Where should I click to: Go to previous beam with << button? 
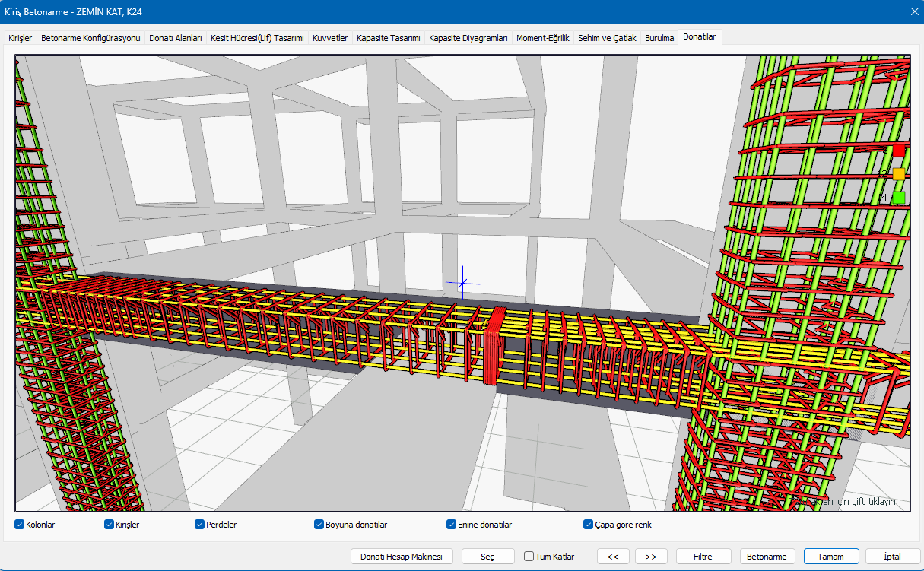(x=613, y=557)
